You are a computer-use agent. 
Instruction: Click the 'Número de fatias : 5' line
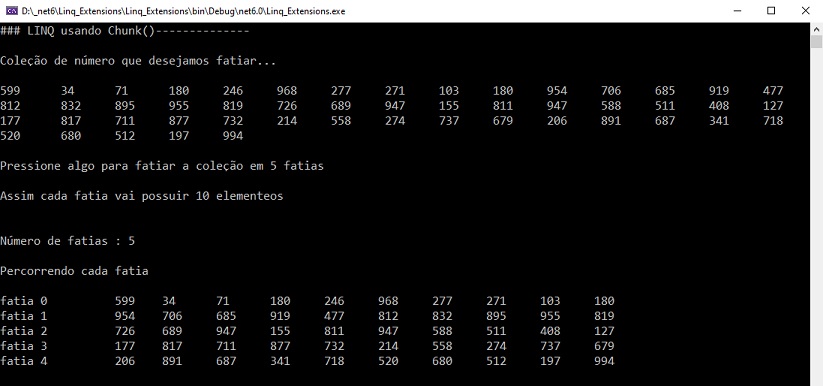point(68,241)
